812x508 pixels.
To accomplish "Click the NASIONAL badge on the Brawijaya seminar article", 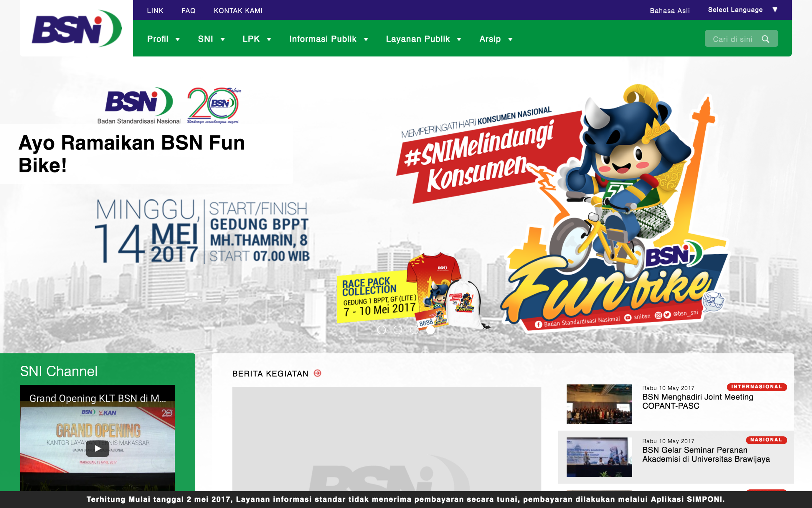I will click(766, 440).
